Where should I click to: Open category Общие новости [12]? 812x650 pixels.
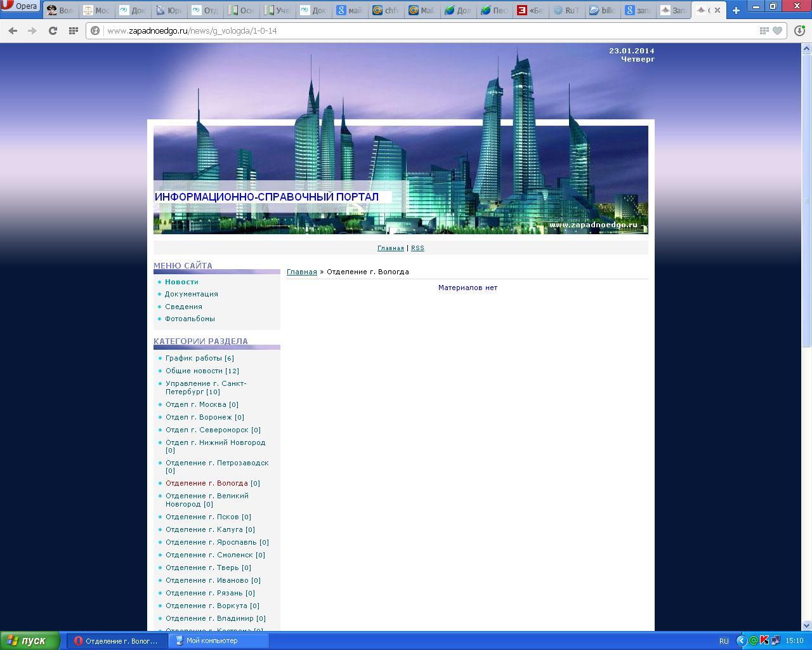tap(202, 371)
